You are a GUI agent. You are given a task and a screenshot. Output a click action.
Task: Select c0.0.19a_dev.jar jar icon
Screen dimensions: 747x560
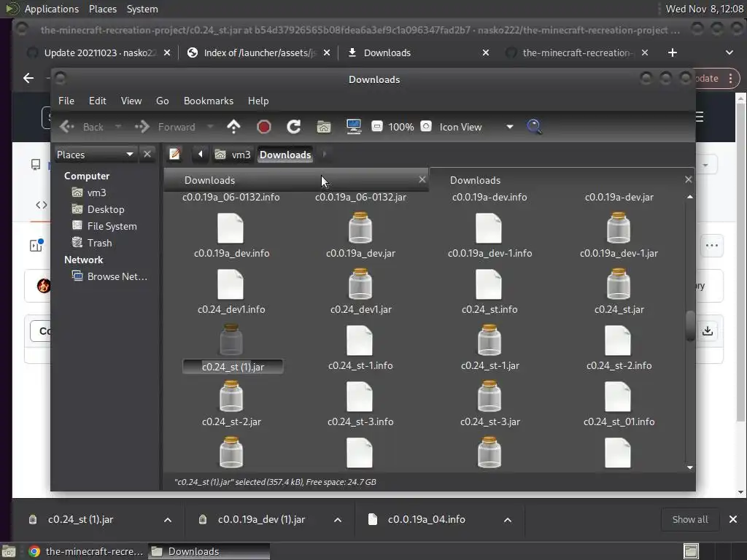tap(360, 227)
